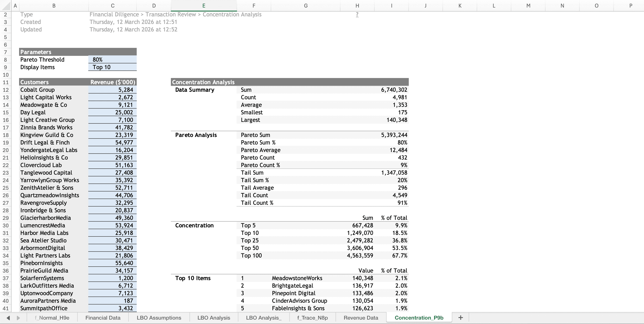Select column C header

click(113, 6)
